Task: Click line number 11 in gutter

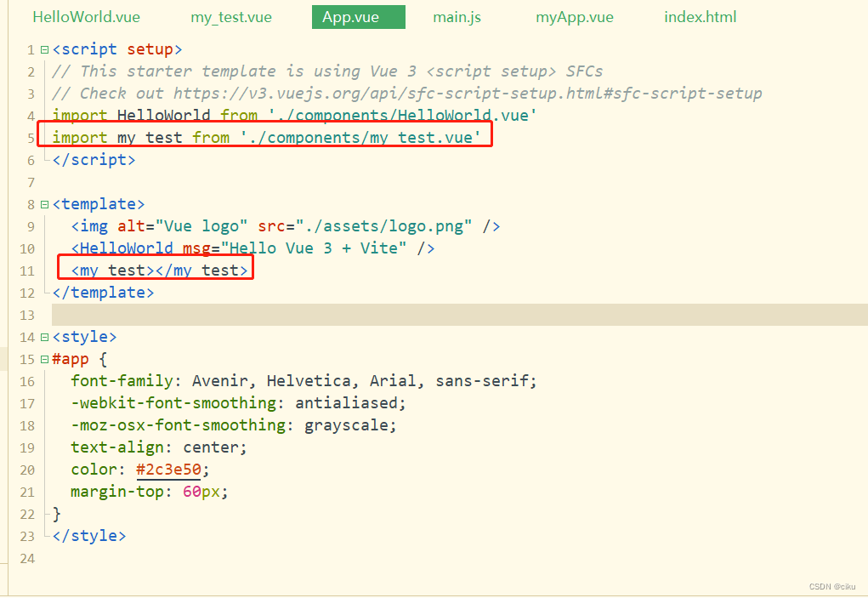Action: pyautogui.click(x=27, y=271)
